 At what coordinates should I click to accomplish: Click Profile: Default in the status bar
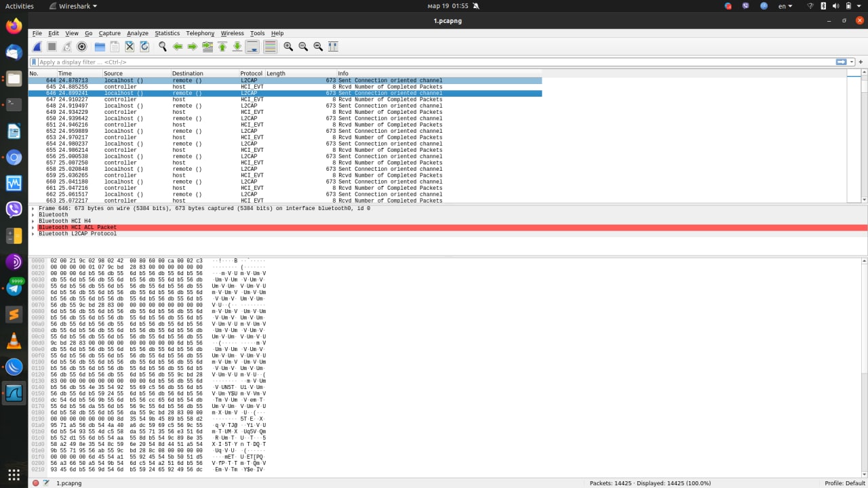(x=845, y=483)
